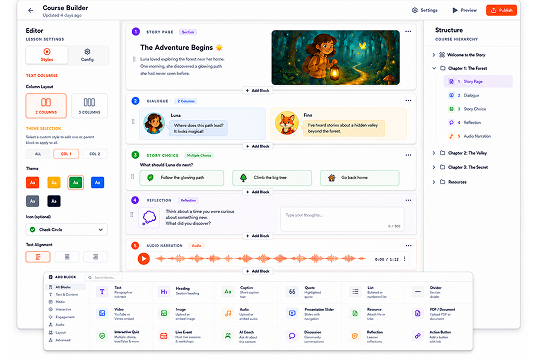540x360 pixels.
Task: Set text alignment to left
Action: pyautogui.click(x=38, y=257)
